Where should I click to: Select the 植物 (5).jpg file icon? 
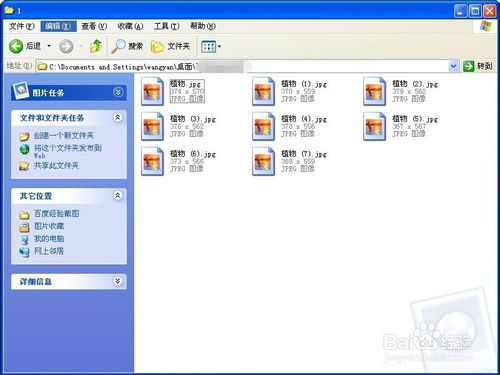(x=374, y=126)
